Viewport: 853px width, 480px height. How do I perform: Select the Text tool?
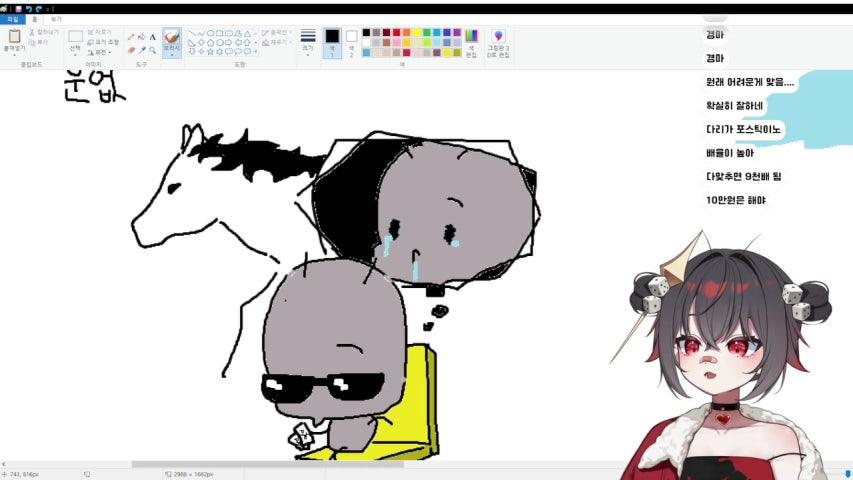pos(152,35)
